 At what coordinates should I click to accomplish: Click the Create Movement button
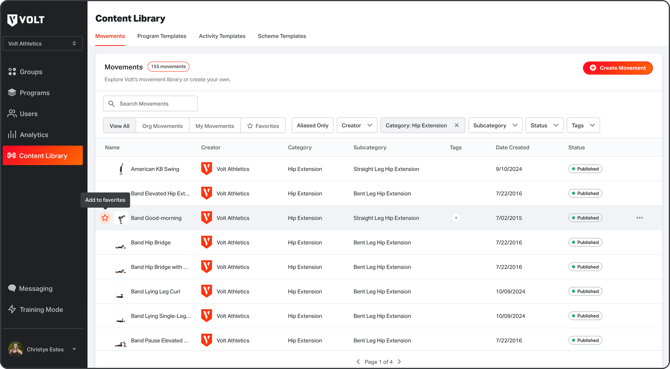tap(617, 68)
